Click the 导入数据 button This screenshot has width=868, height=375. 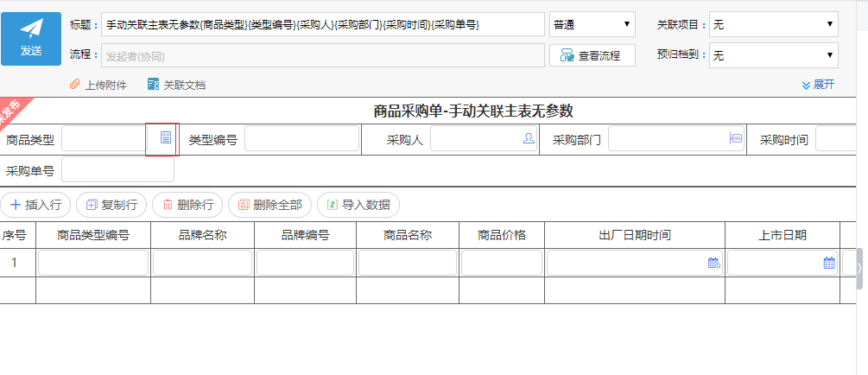click(x=358, y=205)
